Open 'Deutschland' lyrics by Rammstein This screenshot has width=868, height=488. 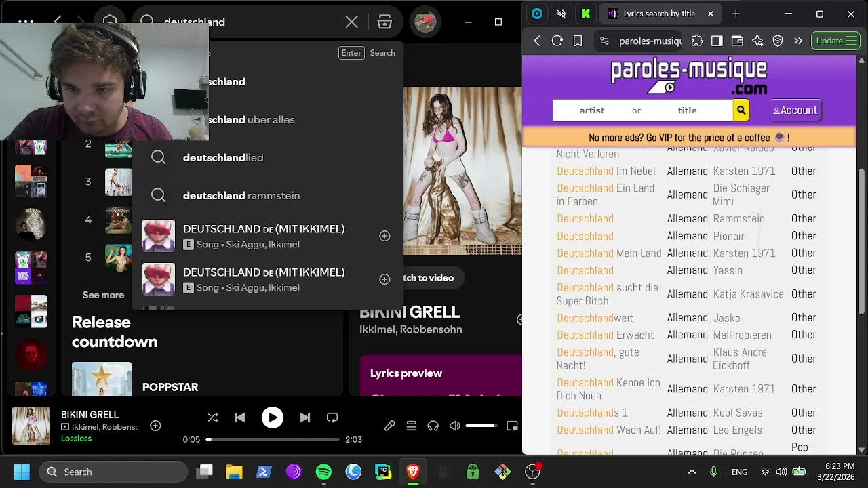coord(585,218)
